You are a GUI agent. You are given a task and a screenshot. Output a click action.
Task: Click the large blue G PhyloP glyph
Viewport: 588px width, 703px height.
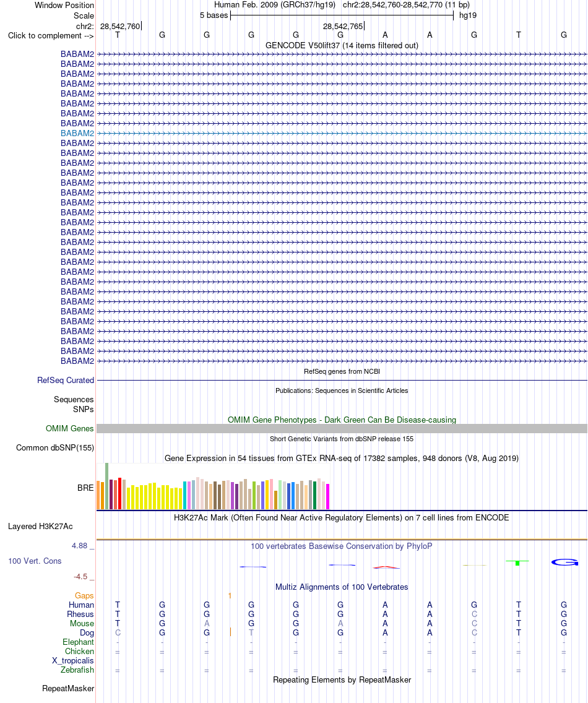564,563
